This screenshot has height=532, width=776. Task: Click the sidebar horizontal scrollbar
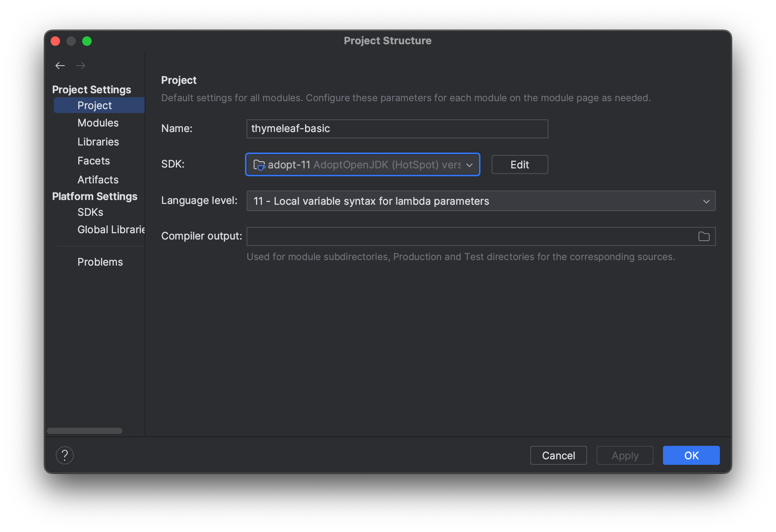tap(85, 431)
